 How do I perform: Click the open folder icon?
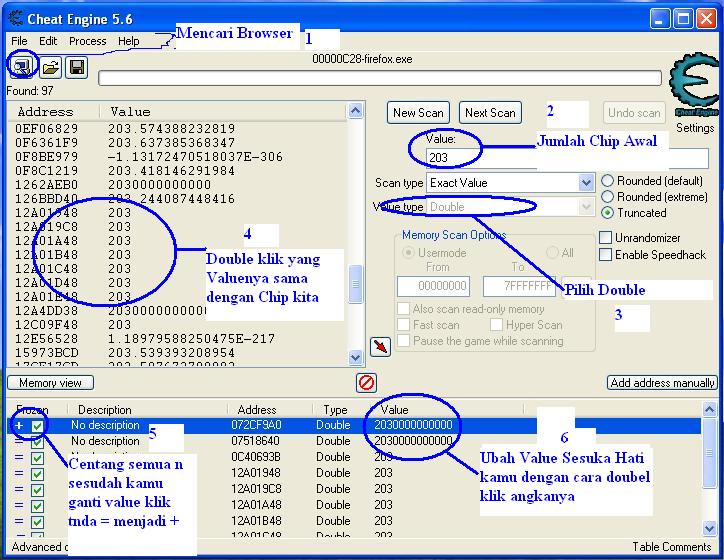(x=50, y=67)
